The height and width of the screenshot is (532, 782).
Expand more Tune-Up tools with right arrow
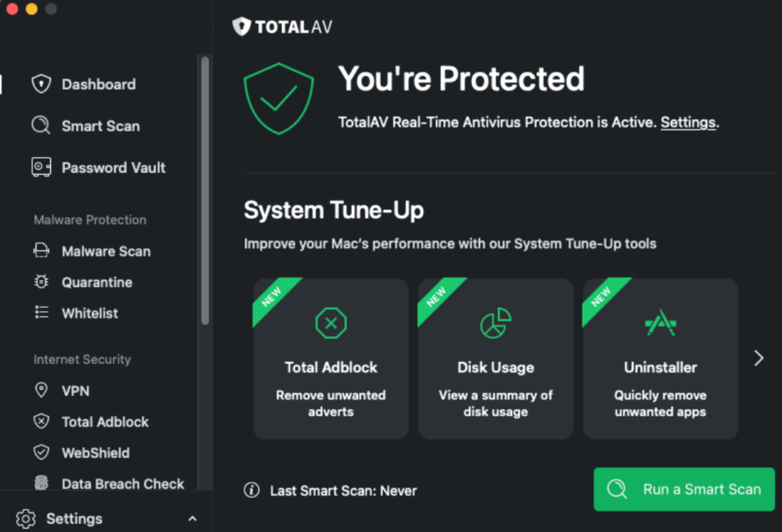point(758,357)
